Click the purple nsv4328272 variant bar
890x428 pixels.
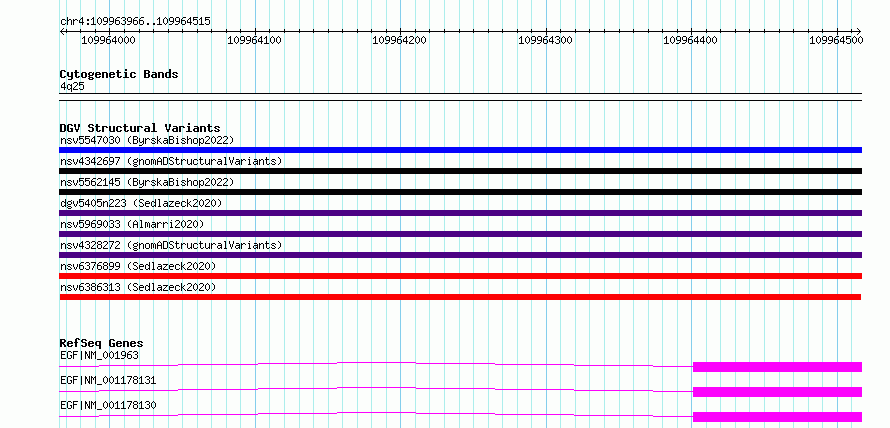click(460, 255)
